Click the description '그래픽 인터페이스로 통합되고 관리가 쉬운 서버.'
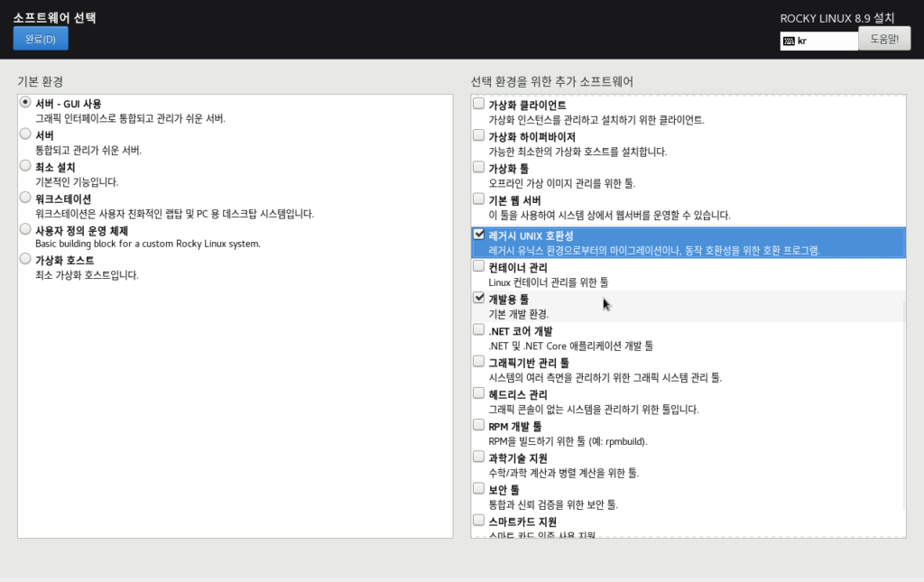Viewport: 924px width, 582px height. [x=130, y=118]
